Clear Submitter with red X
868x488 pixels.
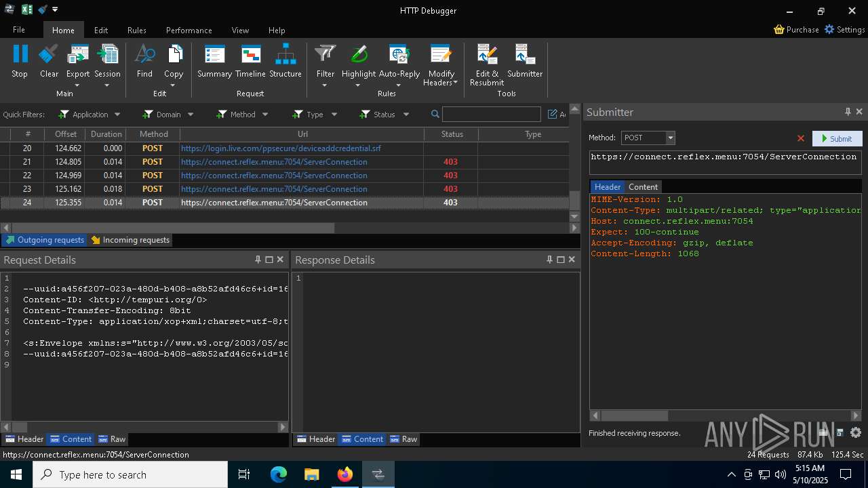[801, 138]
